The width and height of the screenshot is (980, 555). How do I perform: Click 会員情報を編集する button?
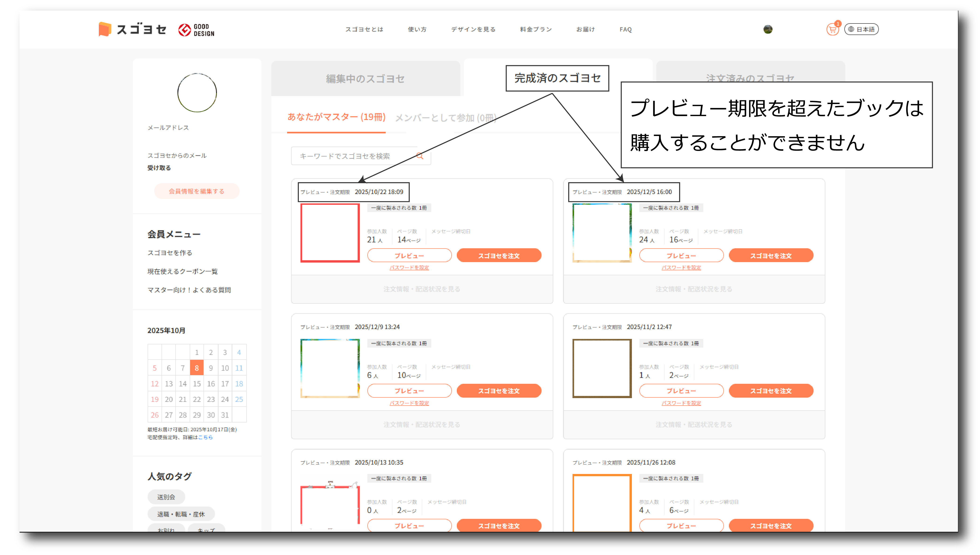pyautogui.click(x=196, y=191)
